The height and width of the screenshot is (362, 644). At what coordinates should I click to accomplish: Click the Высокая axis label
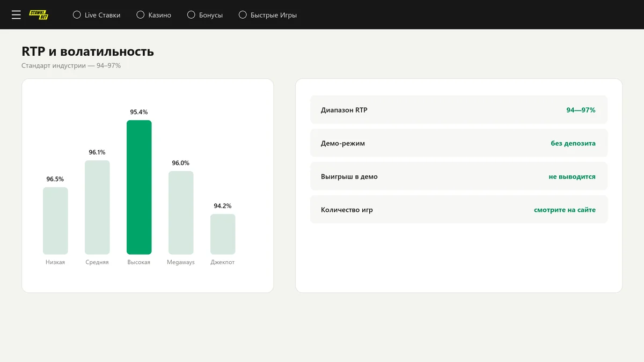pos(139,262)
